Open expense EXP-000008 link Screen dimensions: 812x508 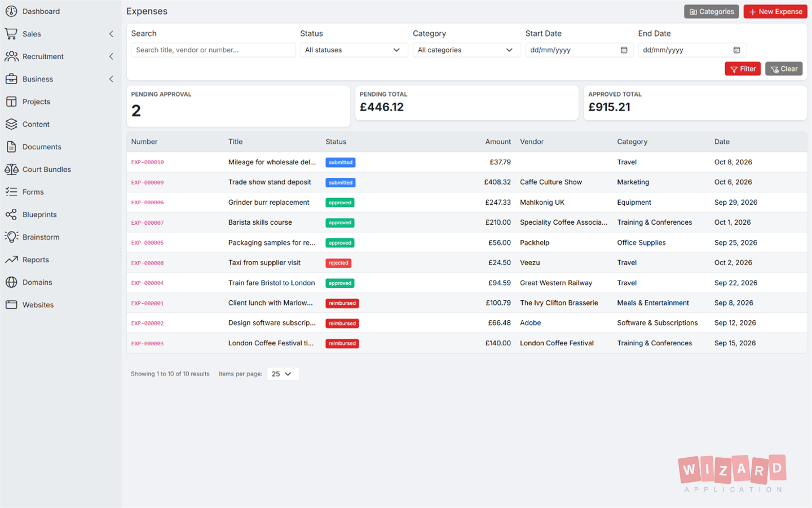tap(148, 263)
